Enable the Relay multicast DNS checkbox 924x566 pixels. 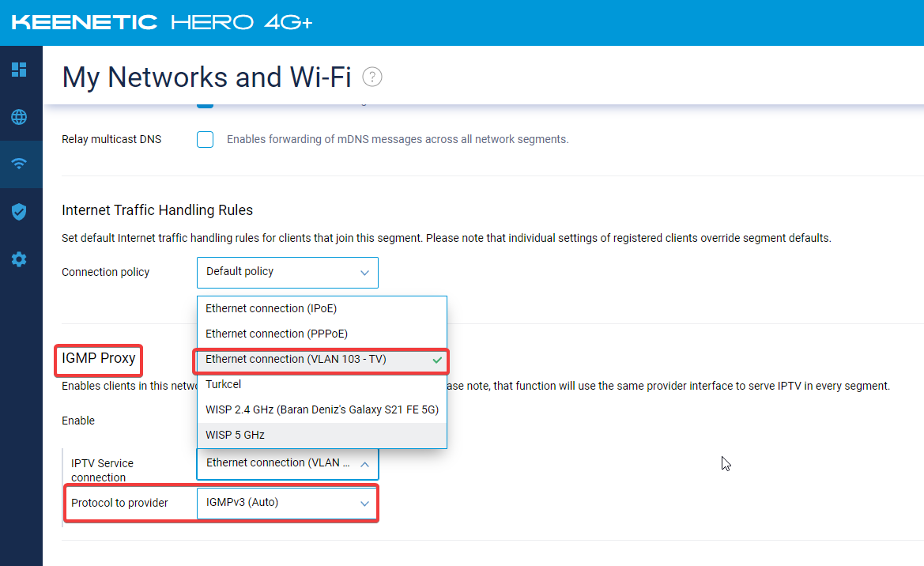[205, 139]
